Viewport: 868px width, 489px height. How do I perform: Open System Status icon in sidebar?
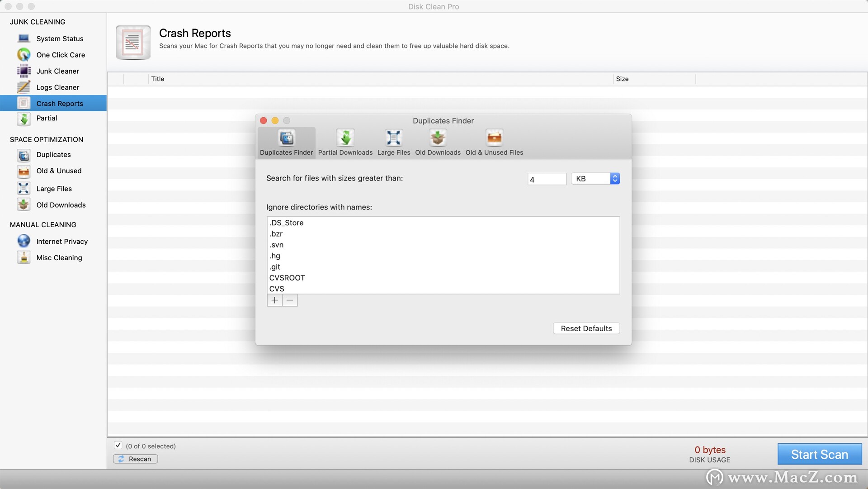pyautogui.click(x=24, y=38)
